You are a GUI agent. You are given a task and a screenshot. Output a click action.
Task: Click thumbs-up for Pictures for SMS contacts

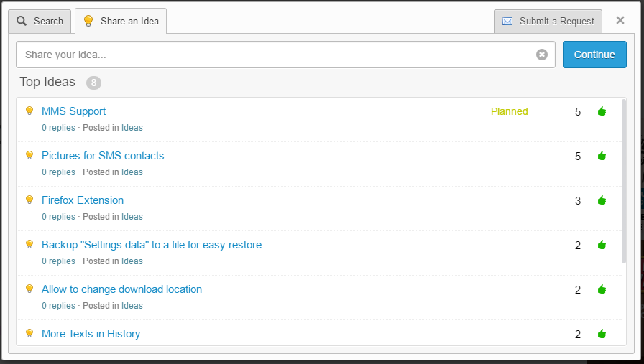click(x=602, y=156)
